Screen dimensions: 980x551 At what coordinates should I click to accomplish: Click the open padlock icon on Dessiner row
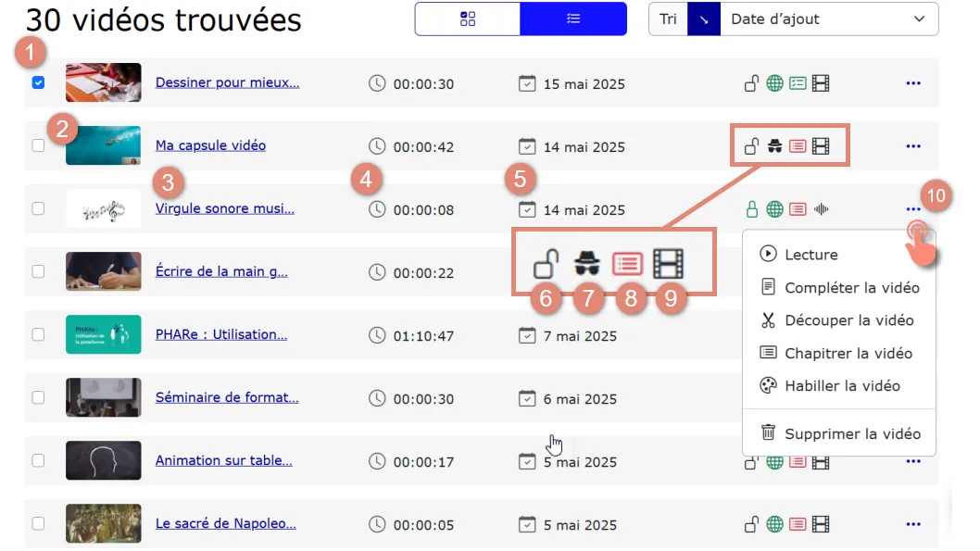(x=751, y=83)
